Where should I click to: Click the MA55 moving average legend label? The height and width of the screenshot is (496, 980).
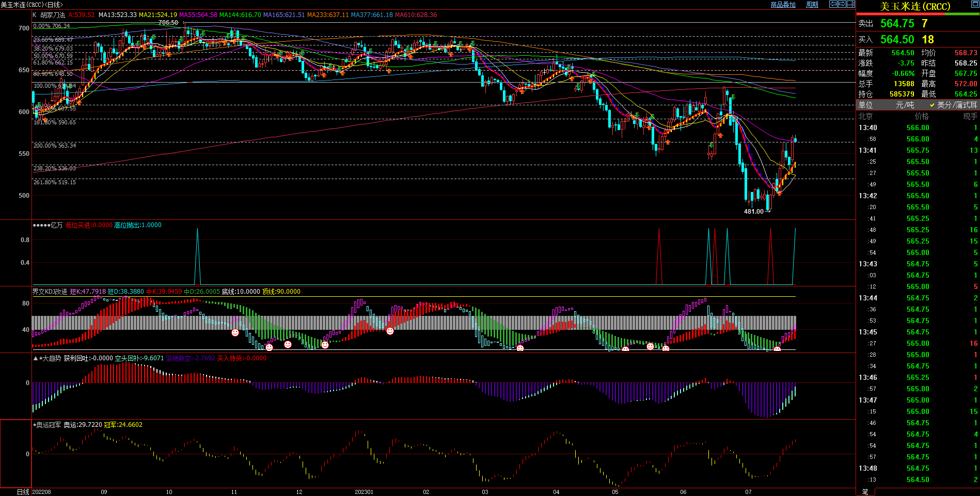pos(198,15)
